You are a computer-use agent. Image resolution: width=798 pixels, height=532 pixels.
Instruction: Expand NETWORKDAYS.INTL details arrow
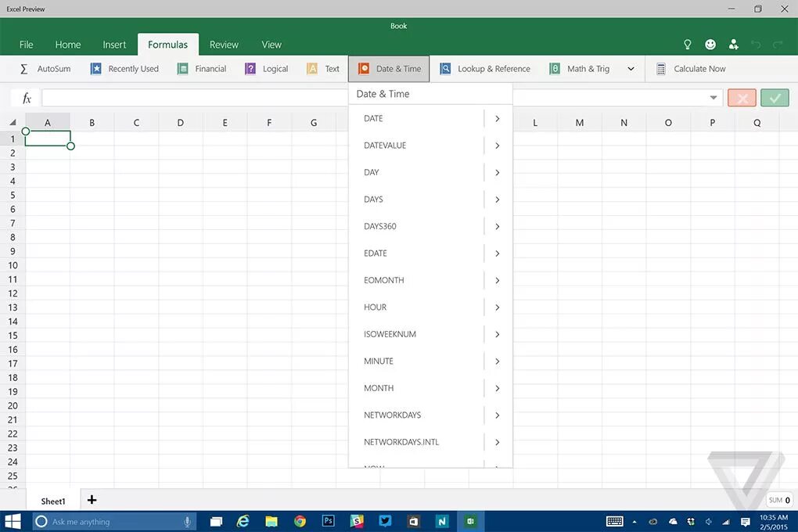[498, 442]
